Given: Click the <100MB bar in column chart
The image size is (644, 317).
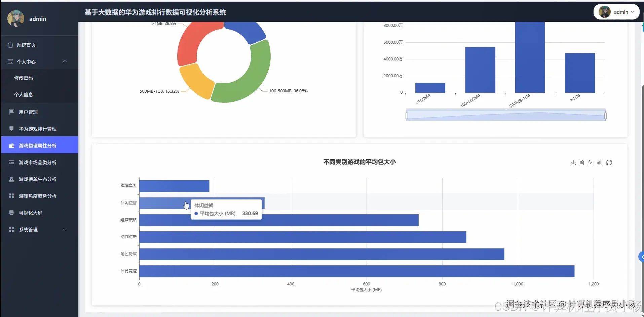Looking at the screenshot, I should point(430,88).
